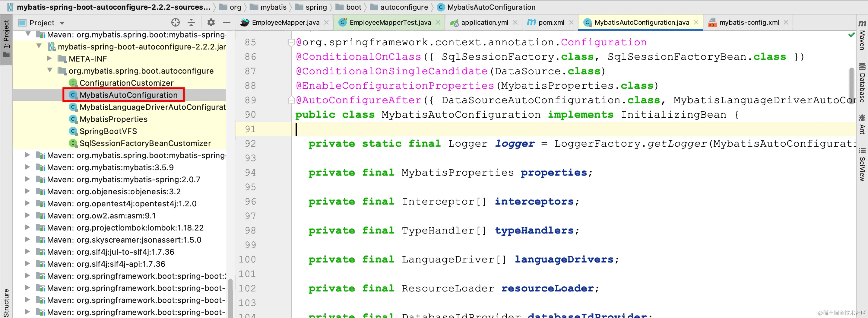Image resolution: width=868 pixels, height=318 pixels.
Task: Click 'spring' in the navigation breadcrumb
Action: tap(316, 7)
